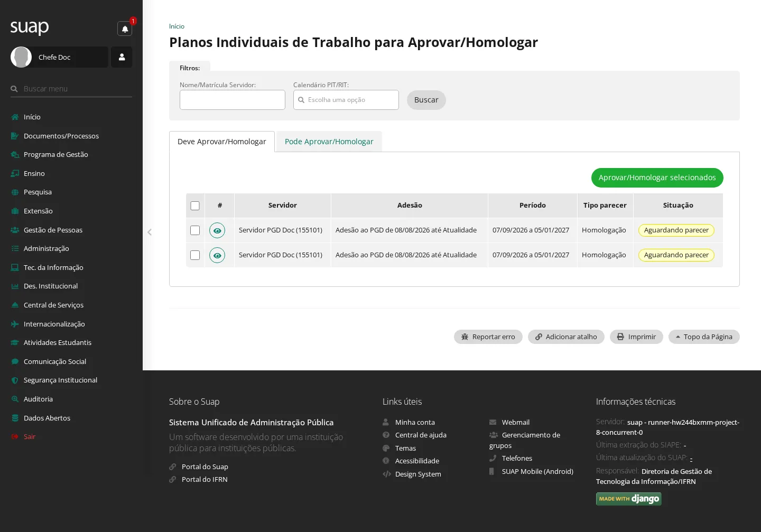Toggle the select-all header checkbox
This screenshot has width=761, height=532.
pos(195,206)
